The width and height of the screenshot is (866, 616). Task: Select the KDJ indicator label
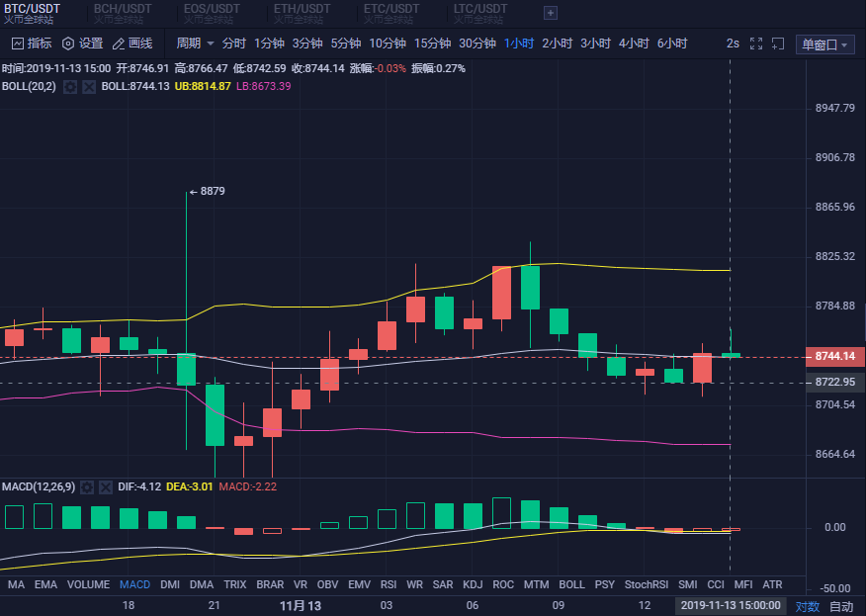tap(473, 584)
